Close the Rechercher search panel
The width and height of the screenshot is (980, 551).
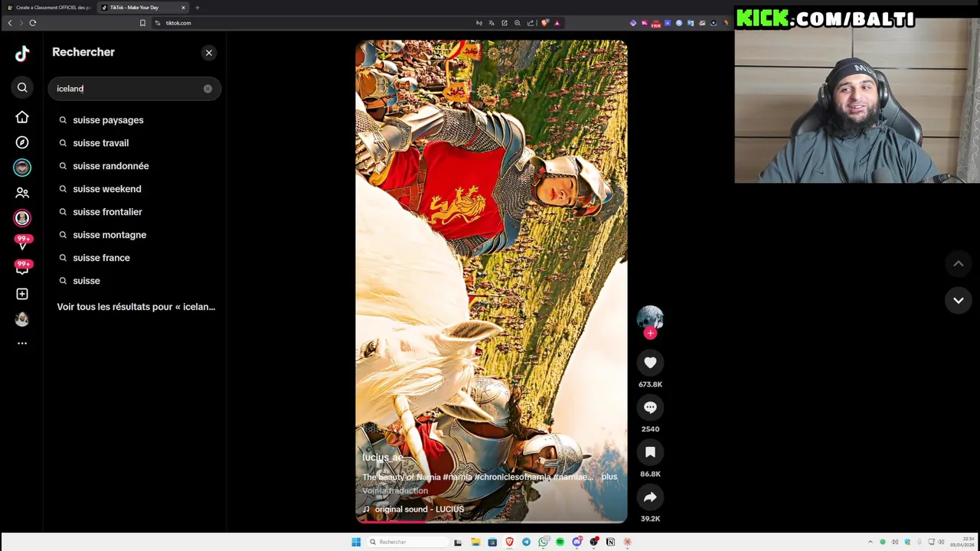(209, 53)
